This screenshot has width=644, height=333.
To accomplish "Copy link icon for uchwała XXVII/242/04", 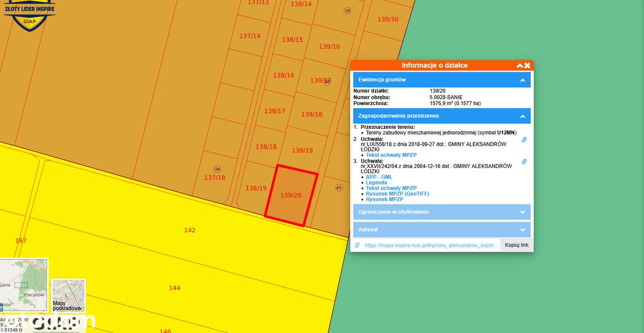I will click(x=524, y=161).
